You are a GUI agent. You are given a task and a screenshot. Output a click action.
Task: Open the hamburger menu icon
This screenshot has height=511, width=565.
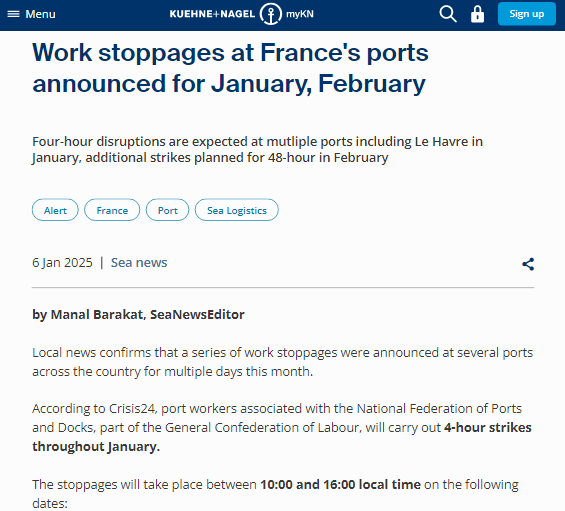tap(13, 14)
